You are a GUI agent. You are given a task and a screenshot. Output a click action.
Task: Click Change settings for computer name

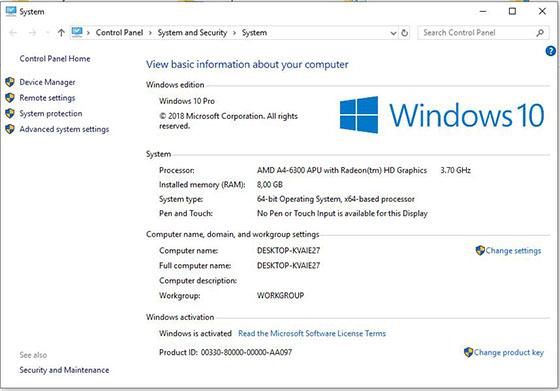pos(513,251)
